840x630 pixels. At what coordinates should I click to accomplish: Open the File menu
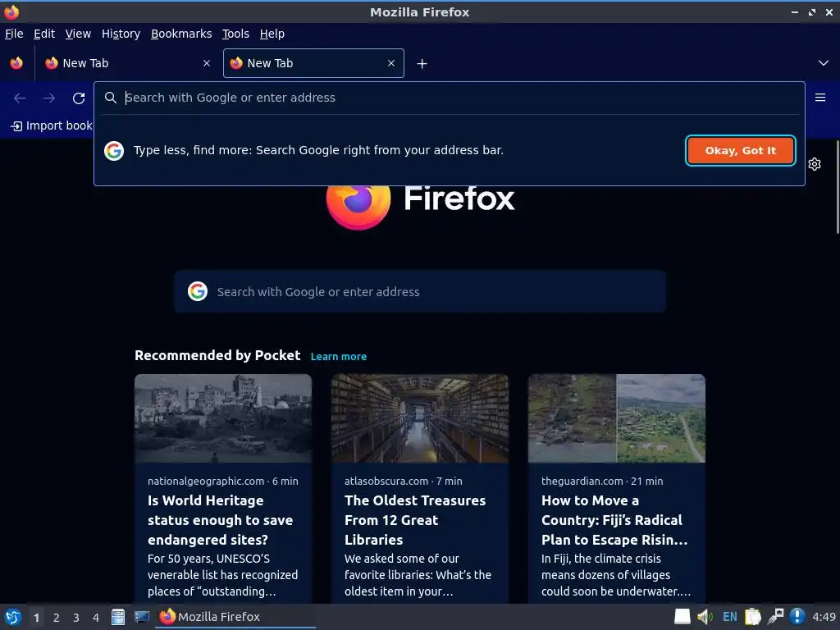coord(14,34)
